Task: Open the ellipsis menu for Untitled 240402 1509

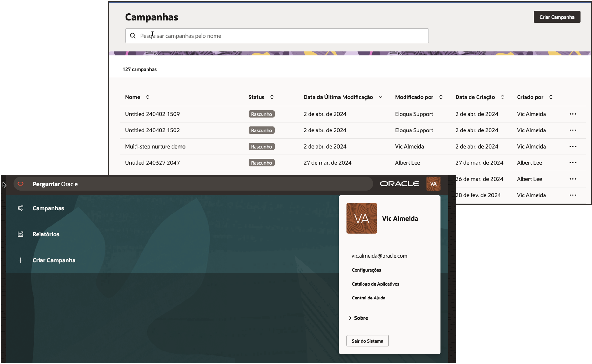Action: coord(573,114)
